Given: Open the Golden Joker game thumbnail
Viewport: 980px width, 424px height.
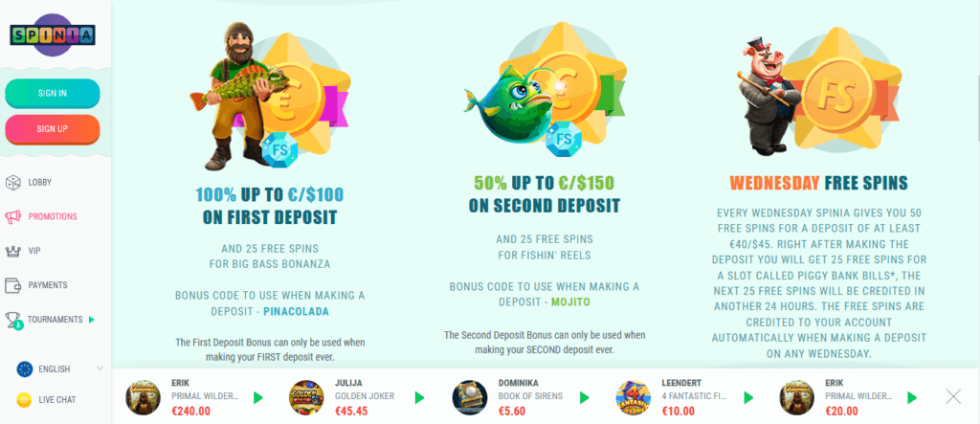Looking at the screenshot, I should coord(306,397).
